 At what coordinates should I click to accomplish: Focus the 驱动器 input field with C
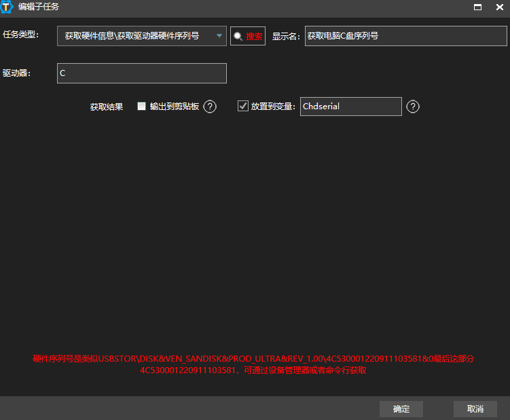point(141,73)
